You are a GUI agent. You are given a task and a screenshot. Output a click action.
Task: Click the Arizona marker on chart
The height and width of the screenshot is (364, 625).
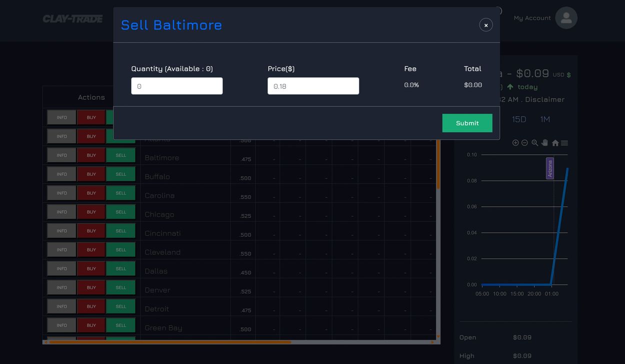[550, 168]
